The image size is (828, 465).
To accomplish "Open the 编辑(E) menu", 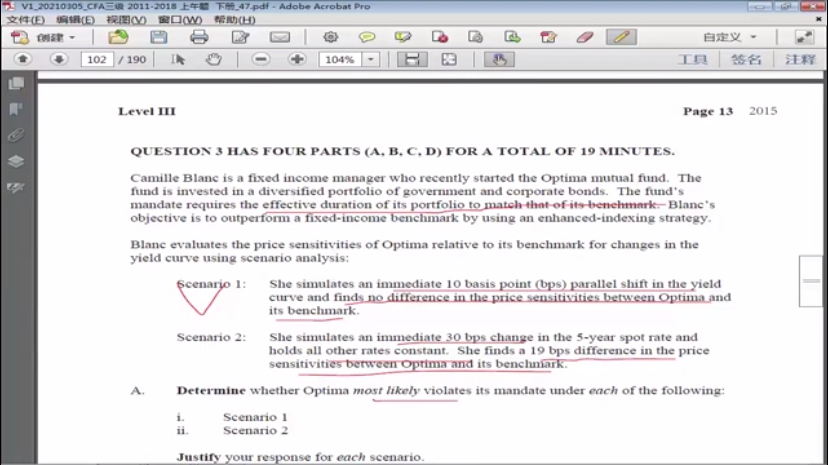I will (76, 20).
